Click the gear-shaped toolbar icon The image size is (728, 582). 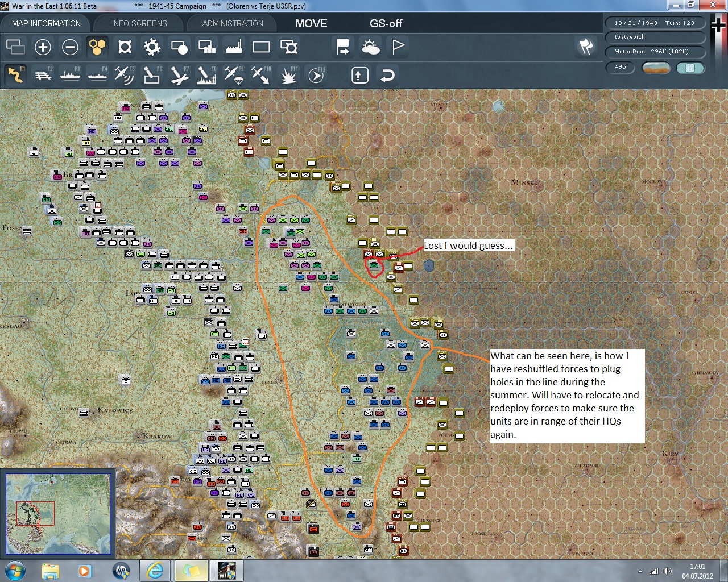(152, 47)
